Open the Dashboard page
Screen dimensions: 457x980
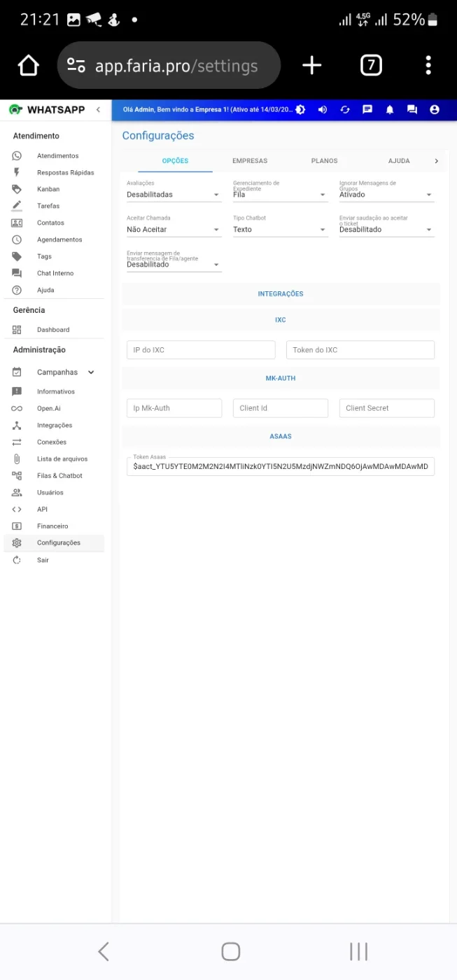(x=55, y=330)
